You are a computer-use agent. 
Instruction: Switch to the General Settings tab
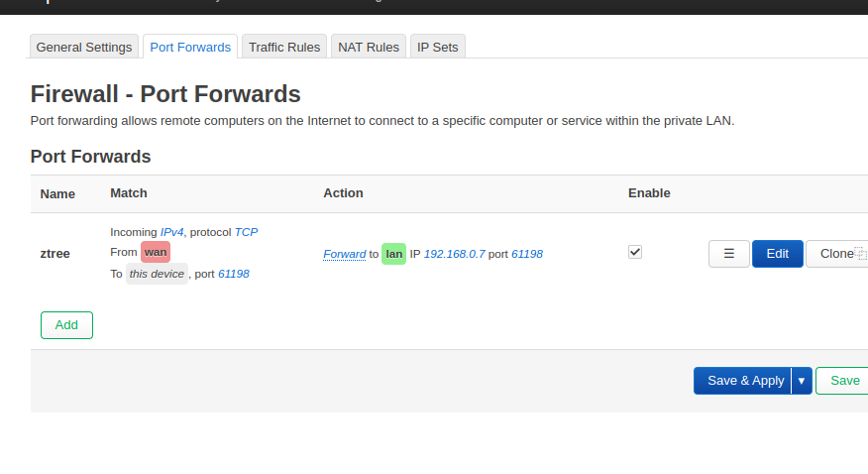[x=84, y=47]
